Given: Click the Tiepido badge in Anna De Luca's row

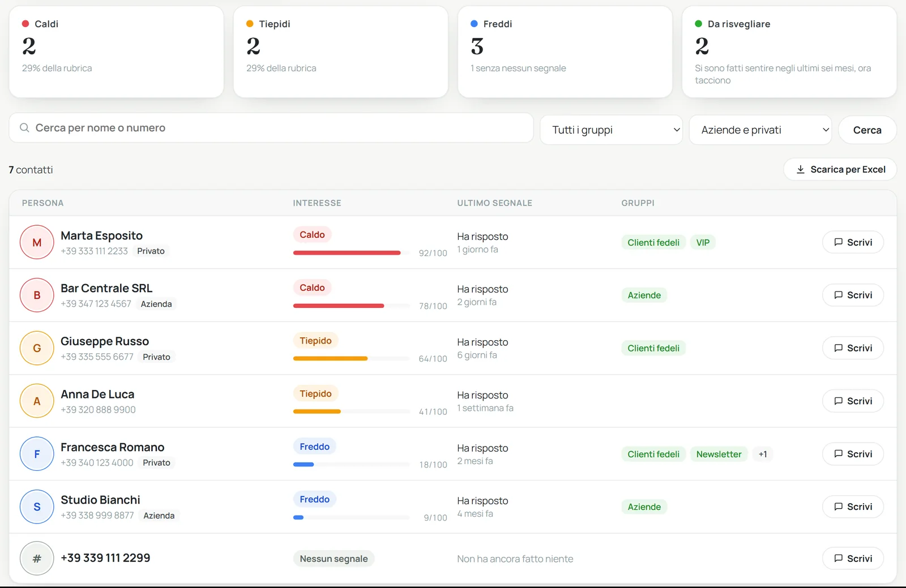Looking at the screenshot, I should point(315,394).
